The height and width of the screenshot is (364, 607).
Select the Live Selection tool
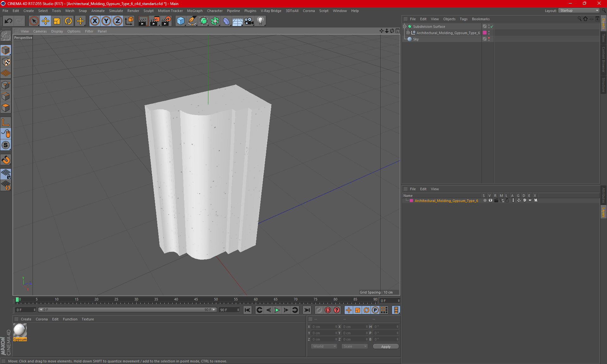coord(34,21)
